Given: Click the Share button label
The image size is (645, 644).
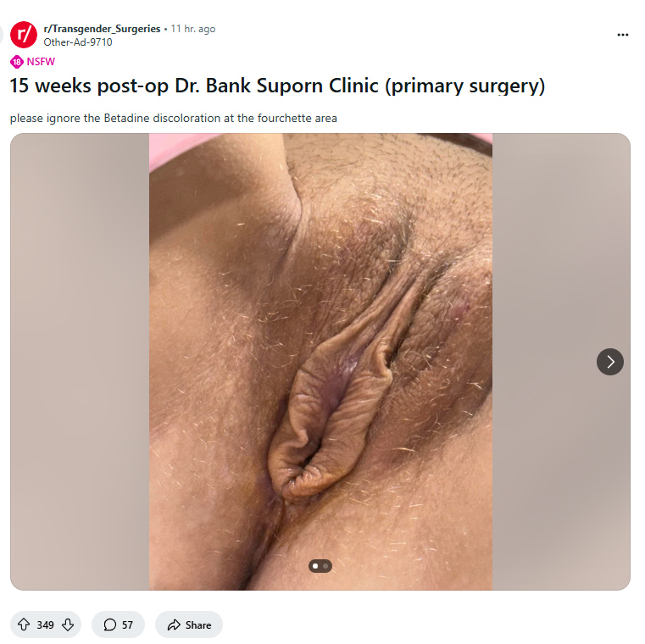Looking at the screenshot, I should tap(198, 625).
